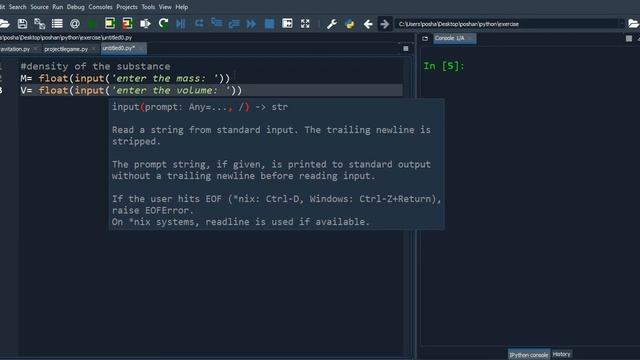Open the Debug menu
640x360 pixels.
click(76, 7)
